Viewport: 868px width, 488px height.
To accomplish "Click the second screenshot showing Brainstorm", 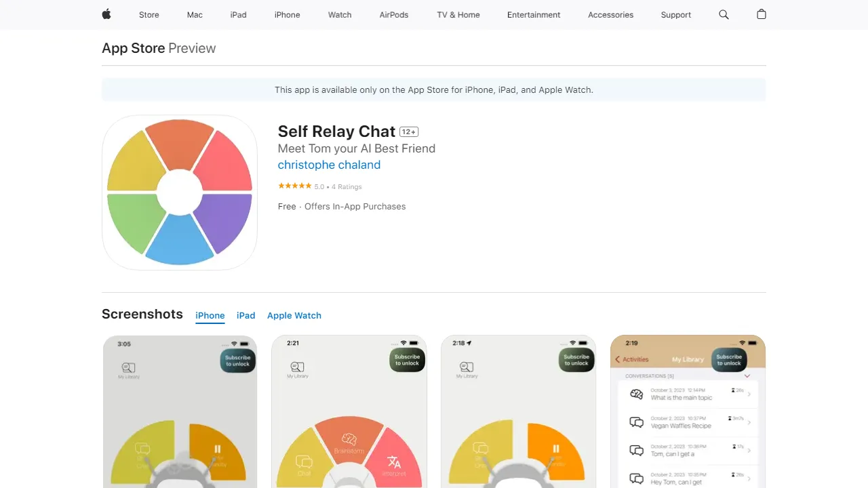I will tap(349, 411).
